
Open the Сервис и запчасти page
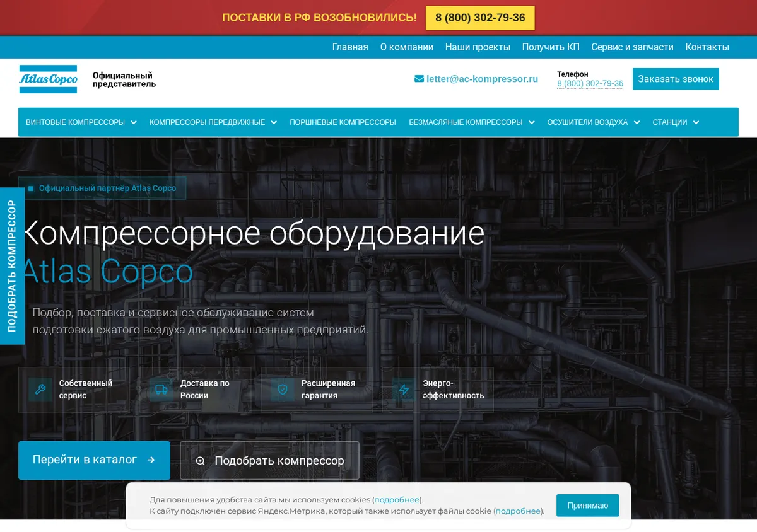[632, 47]
